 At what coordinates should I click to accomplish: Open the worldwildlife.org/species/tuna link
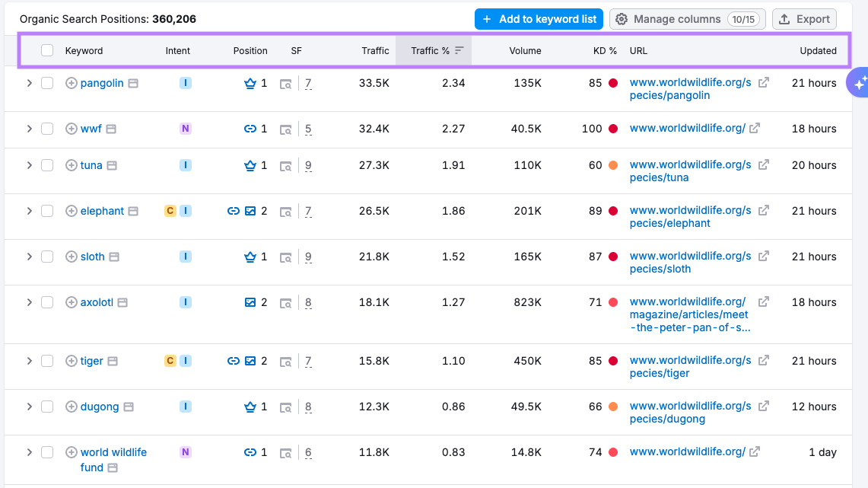[688, 165]
